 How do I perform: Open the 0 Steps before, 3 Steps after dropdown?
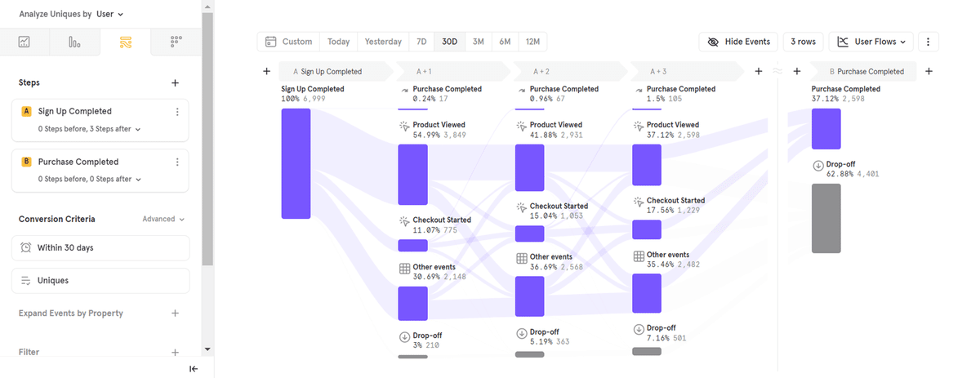(x=89, y=129)
